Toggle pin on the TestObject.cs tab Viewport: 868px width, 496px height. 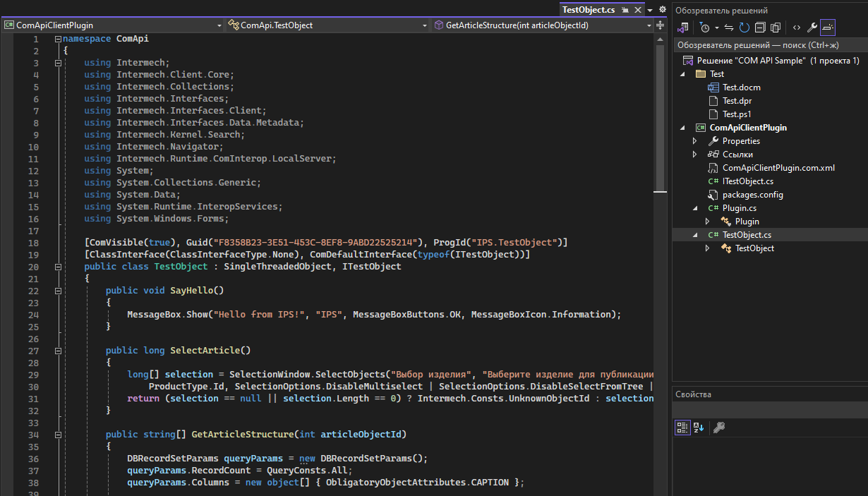coord(625,10)
